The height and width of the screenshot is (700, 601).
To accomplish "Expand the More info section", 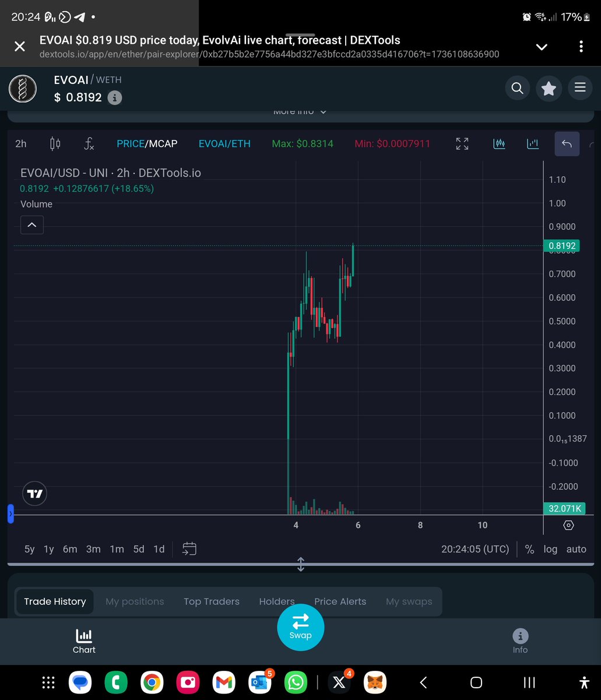I will (x=300, y=111).
